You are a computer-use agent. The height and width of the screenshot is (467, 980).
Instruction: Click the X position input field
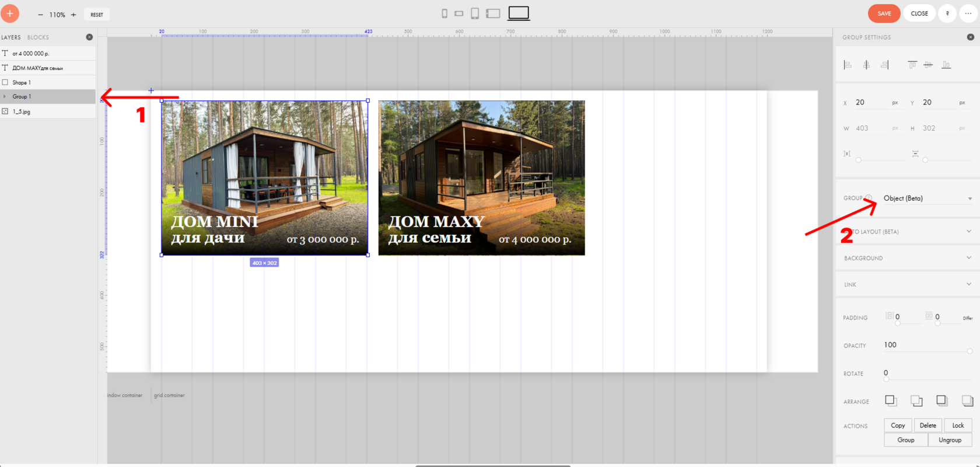[871, 102]
